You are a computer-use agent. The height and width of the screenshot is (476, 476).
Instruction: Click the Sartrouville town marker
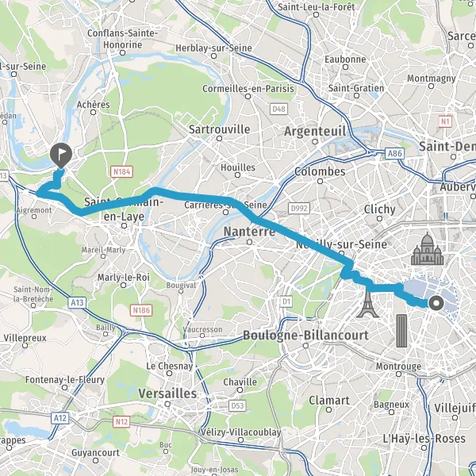pos(219,138)
